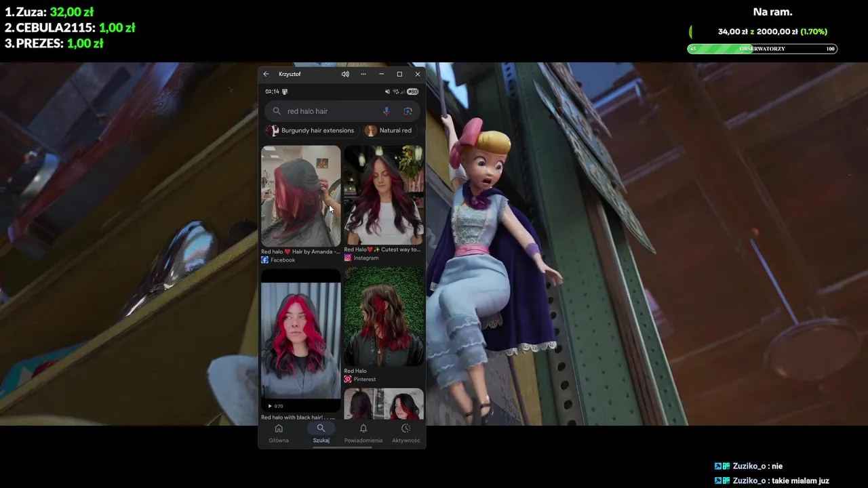868x488 pixels.
Task: Click the Pinterest source label
Action: pos(360,380)
